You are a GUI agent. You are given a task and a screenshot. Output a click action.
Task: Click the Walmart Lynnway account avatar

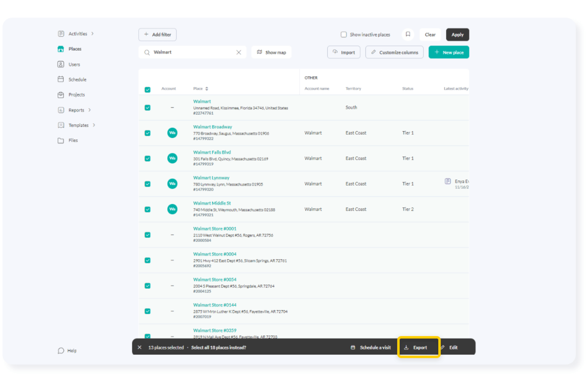click(172, 184)
